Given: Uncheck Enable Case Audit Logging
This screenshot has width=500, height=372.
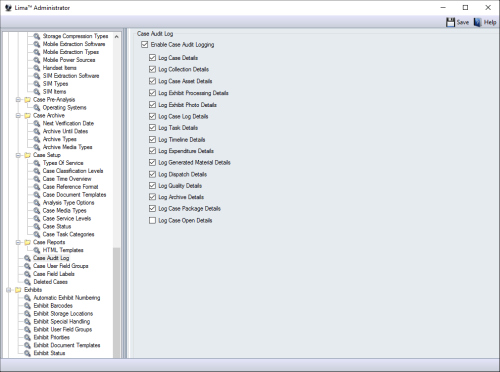Looking at the screenshot, I should [144, 44].
